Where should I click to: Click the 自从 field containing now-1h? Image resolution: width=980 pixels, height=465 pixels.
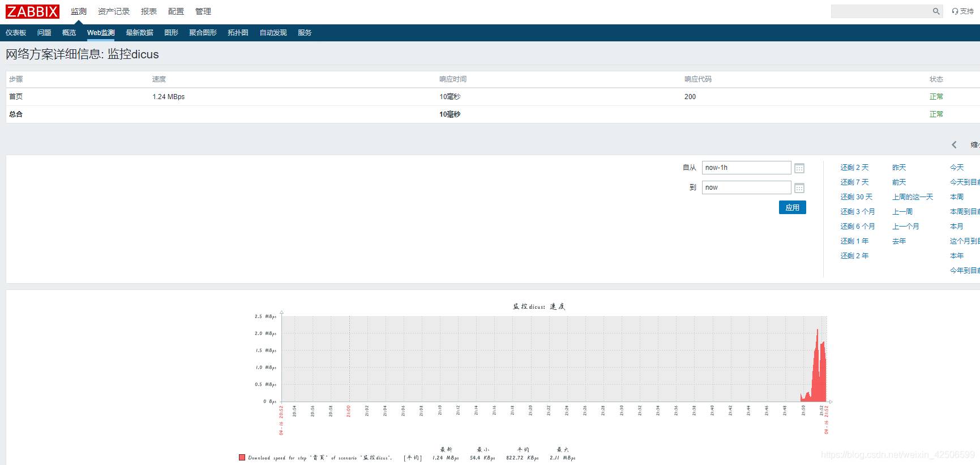pyautogui.click(x=746, y=168)
